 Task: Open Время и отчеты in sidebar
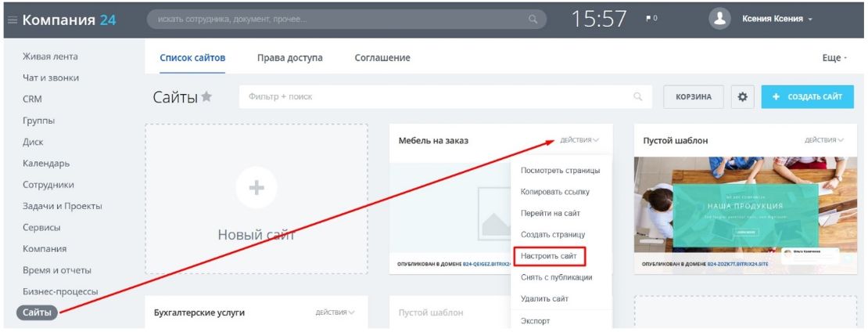[57, 270]
